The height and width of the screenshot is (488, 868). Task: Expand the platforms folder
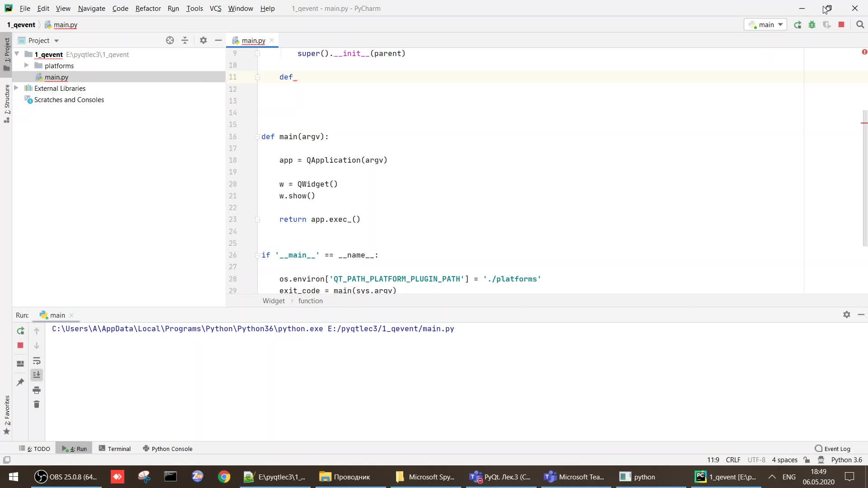click(26, 65)
